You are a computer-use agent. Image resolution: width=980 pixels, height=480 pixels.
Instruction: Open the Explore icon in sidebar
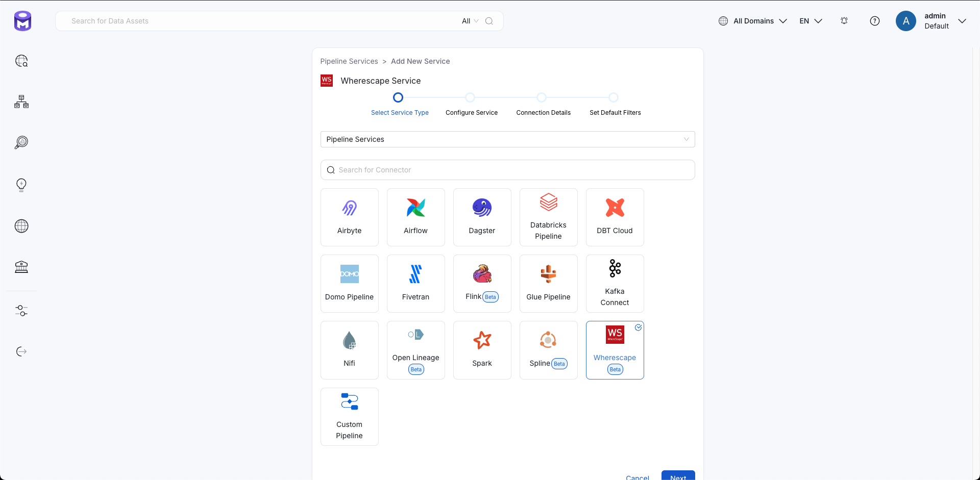21,61
